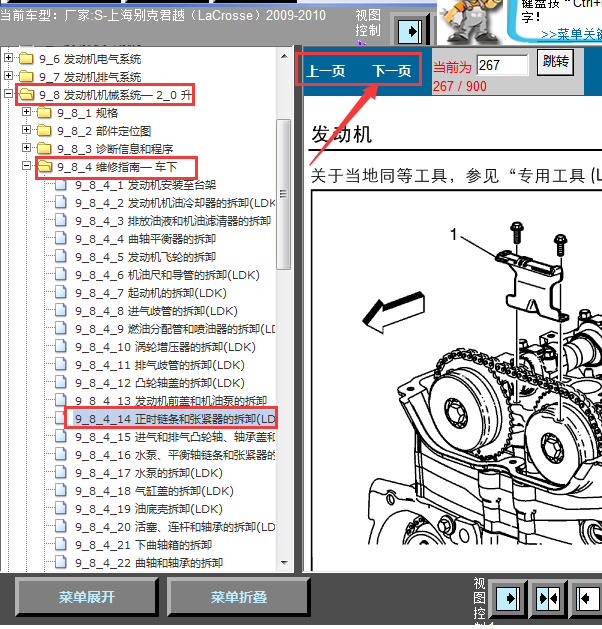Screen dimensions: 602x629
Task: Click bottom view control right-arrow icon
Action: 508,599
